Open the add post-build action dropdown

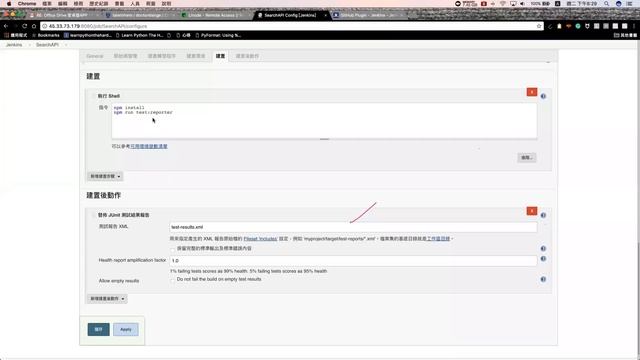(x=107, y=299)
